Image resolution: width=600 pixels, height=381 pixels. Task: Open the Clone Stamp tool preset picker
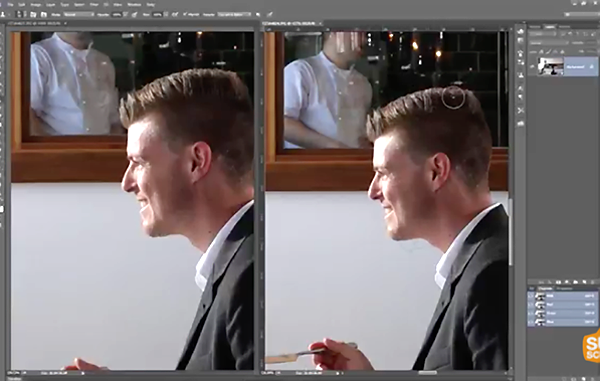[4, 14]
